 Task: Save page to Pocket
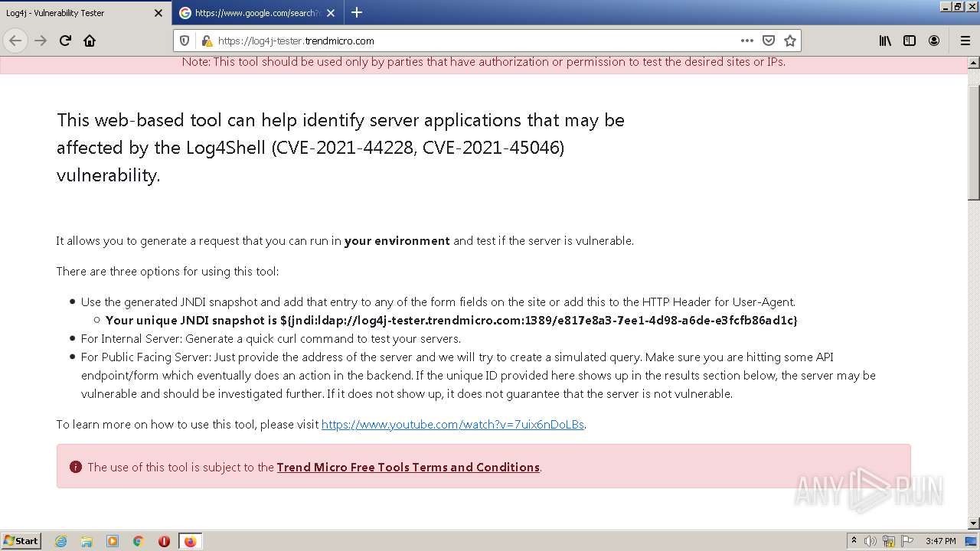click(x=769, y=41)
